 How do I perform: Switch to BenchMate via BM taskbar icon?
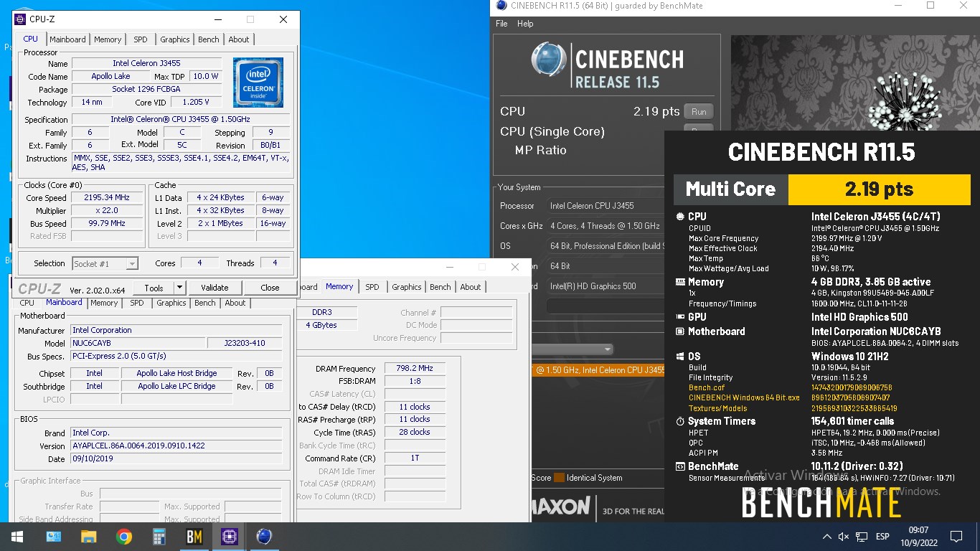click(x=194, y=536)
